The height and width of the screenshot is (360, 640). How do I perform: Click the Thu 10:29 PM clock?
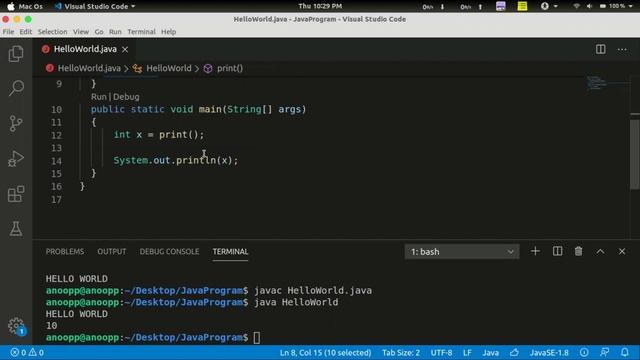(x=320, y=6)
